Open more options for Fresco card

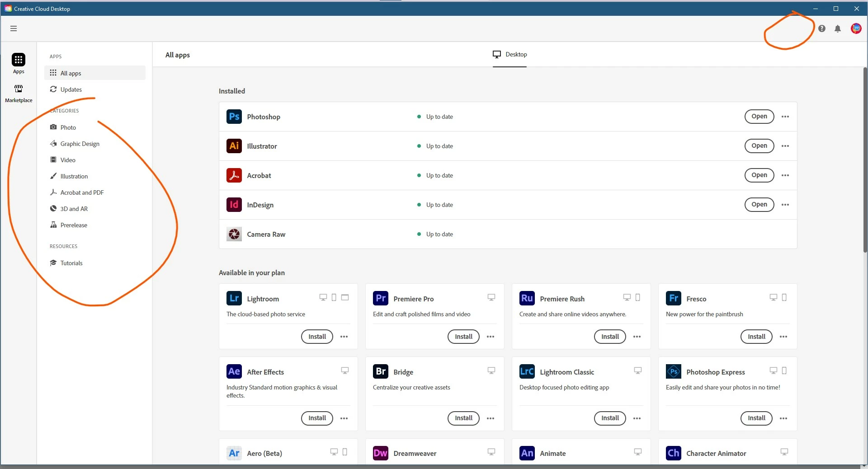(x=783, y=337)
